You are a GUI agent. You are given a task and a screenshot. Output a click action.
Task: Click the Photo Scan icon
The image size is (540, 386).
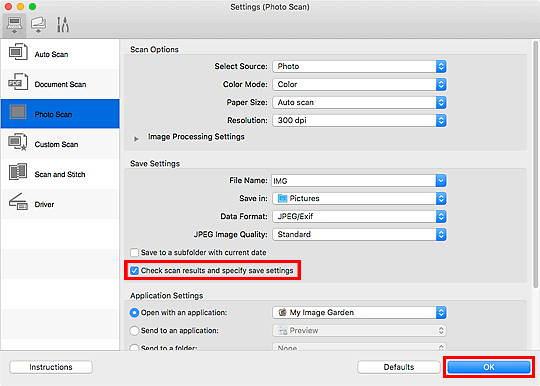18,112
